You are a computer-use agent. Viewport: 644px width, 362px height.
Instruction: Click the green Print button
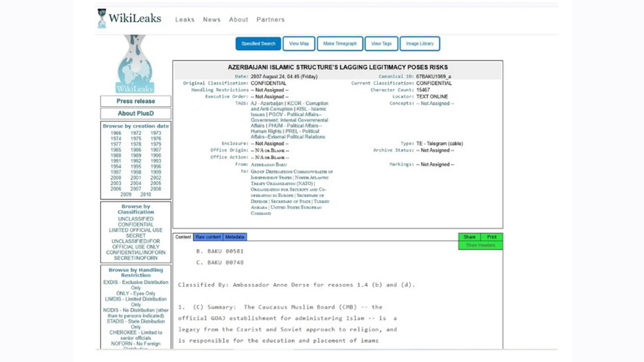click(492, 237)
